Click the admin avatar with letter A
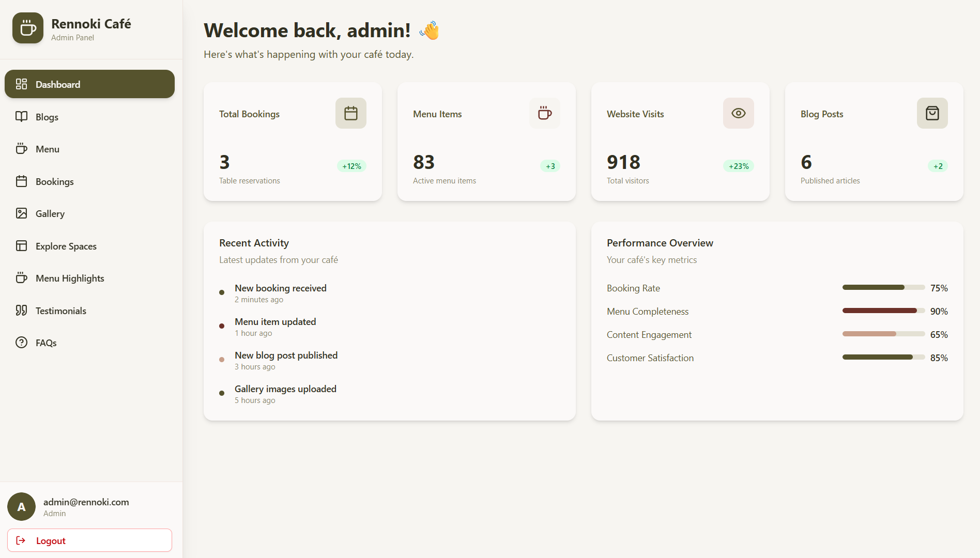Viewport: 980px width, 558px height. [x=21, y=507]
